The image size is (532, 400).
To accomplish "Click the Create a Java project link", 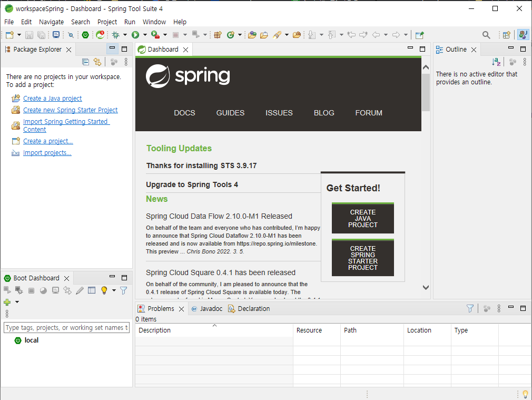I will 52,99.
